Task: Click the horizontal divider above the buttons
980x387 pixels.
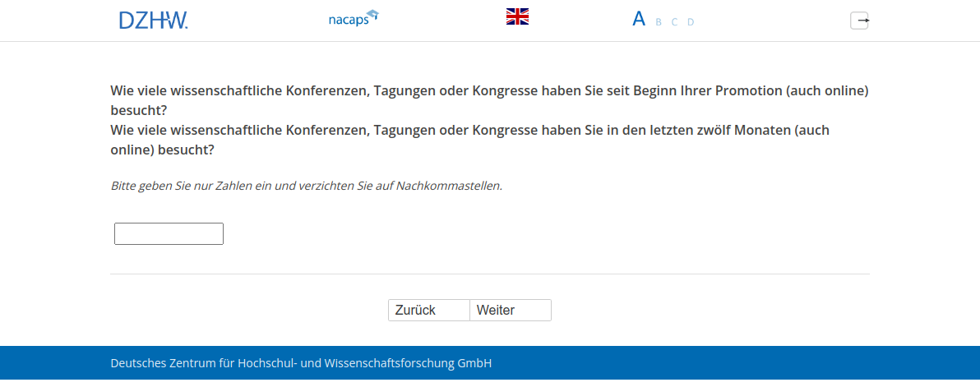Action: [x=490, y=274]
